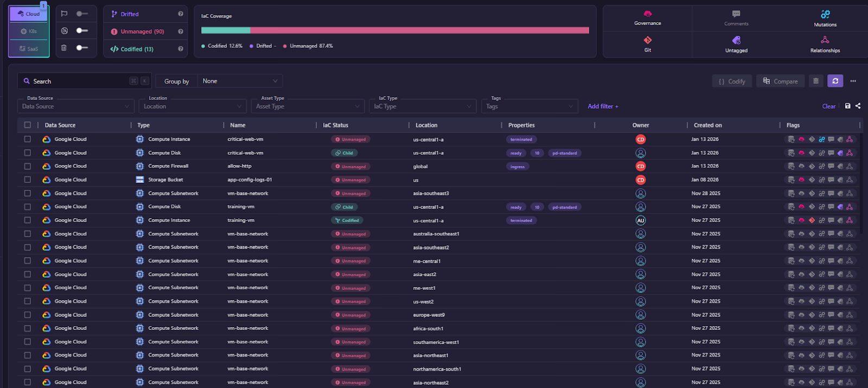Open the Asset Type filter dropdown

[x=308, y=106]
